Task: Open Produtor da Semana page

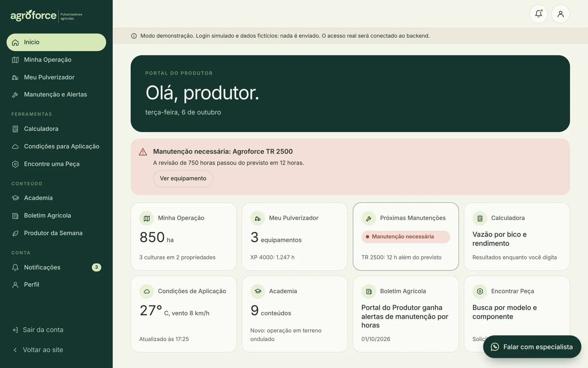Action: pos(56,233)
